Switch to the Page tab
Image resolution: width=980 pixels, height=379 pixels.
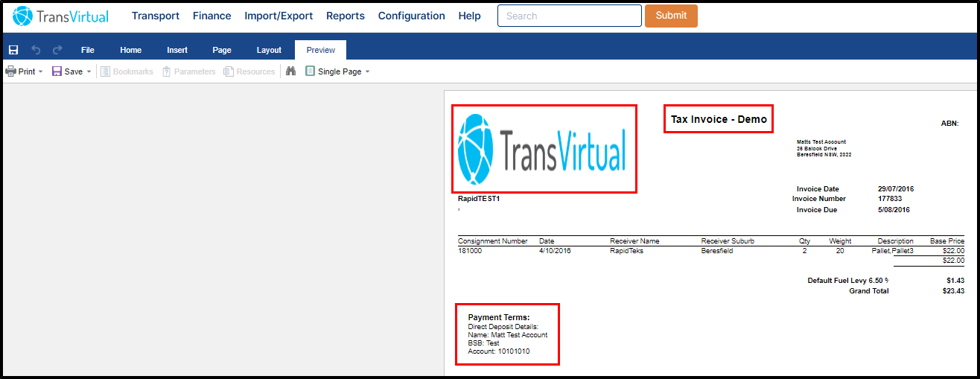(222, 50)
